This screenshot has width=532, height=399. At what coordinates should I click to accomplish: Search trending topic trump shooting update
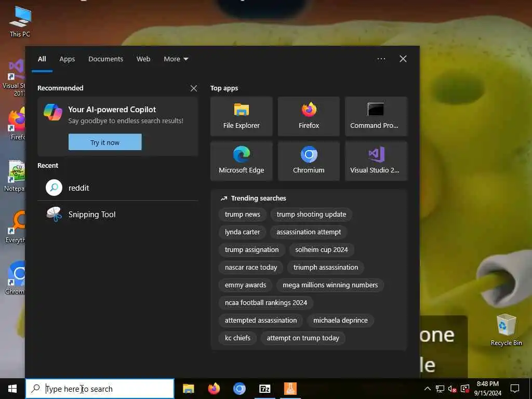click(x=311, y=215)
